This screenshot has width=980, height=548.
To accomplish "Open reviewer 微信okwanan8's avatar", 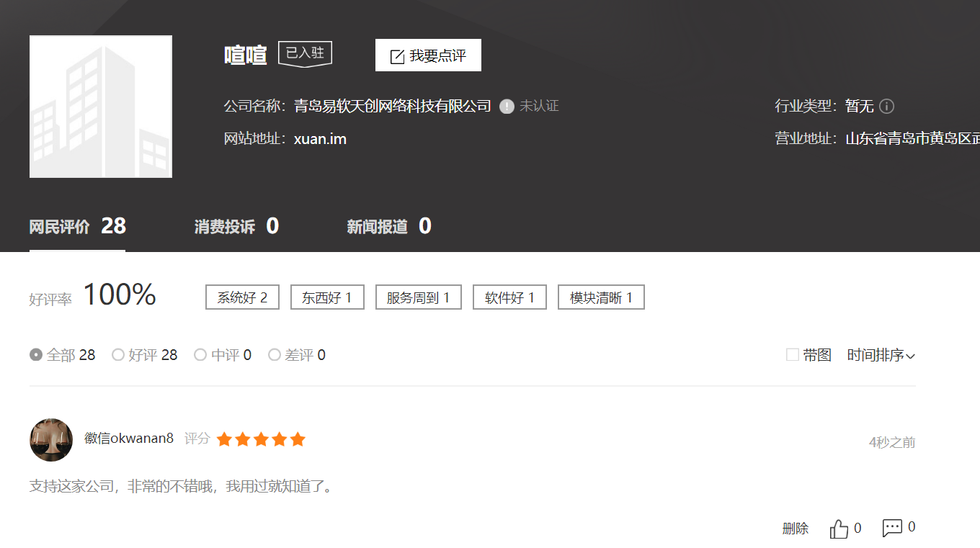I will pyautogui.click(x=51, y=440).
